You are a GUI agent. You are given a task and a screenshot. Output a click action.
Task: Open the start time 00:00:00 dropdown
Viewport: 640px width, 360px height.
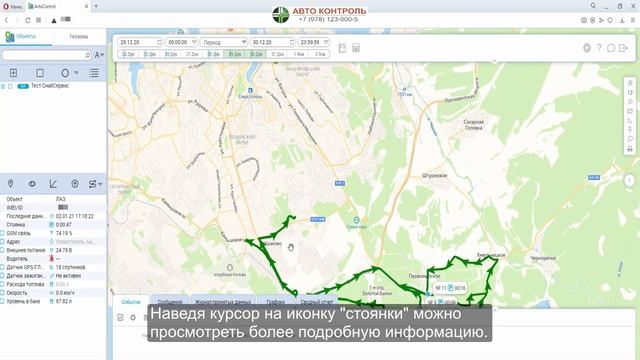182,42
